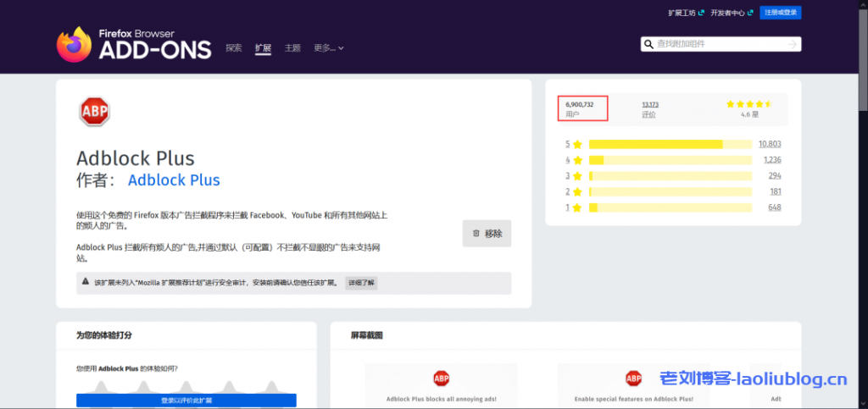Open the 294 three-star reviews count
The image size is (868, 409).
point(775,176)
